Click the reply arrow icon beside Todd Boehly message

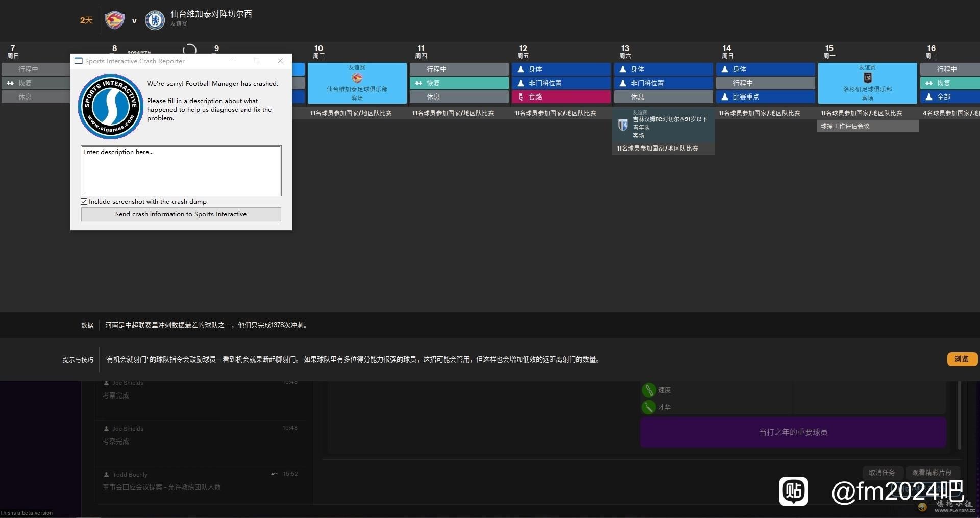[274, 474]
